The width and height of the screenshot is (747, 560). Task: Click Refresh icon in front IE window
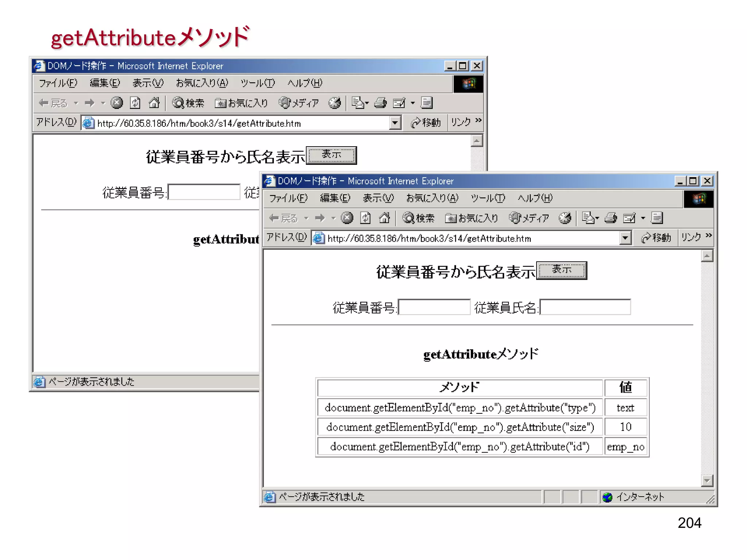(365, 218)
